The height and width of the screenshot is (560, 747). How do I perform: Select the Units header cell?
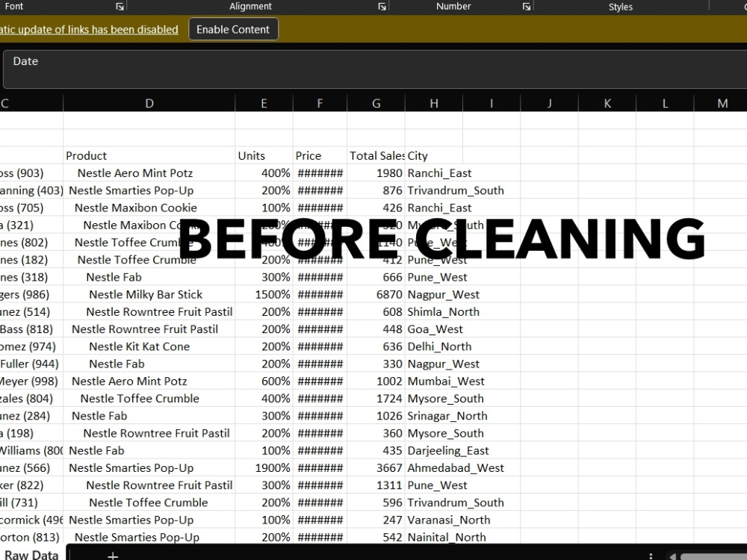tap(264, 156)
